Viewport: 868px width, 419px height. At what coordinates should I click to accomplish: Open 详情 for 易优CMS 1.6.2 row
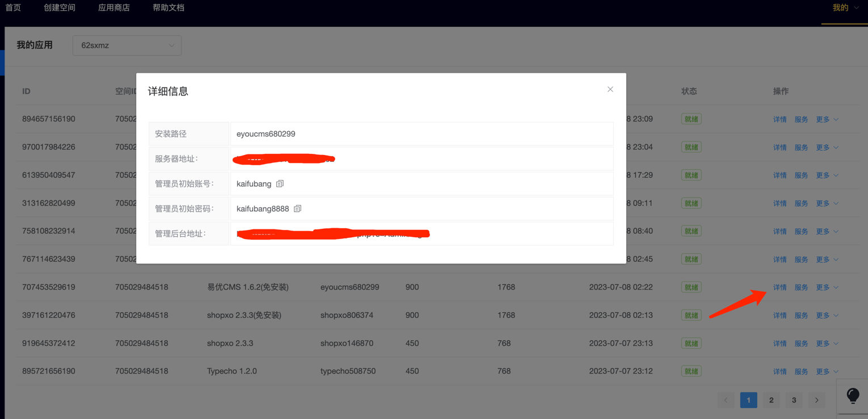780,287
